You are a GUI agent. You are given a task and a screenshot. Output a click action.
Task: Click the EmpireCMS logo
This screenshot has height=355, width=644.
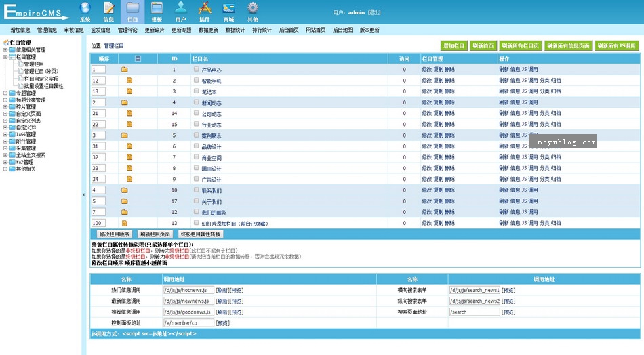point(36,12)
